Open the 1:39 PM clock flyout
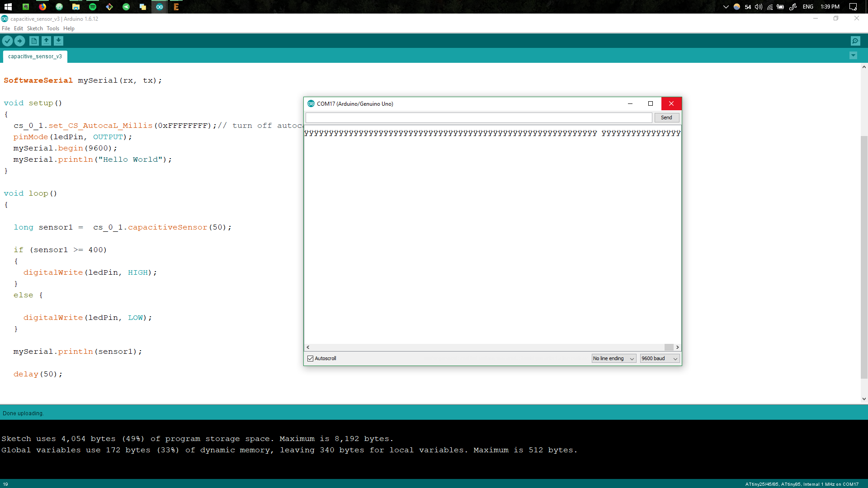 click(830, 7)
